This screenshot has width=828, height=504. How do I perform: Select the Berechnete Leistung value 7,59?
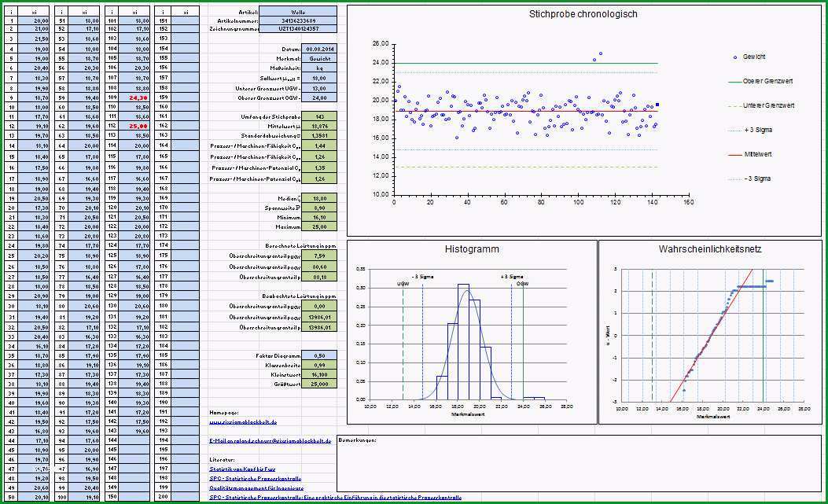(x=319, y=256)
